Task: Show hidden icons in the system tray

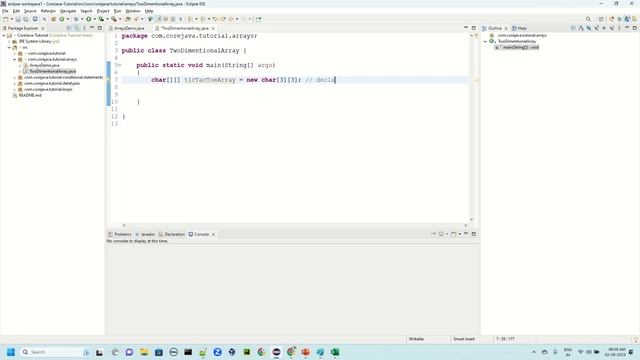Action: [x=533, y=352]
